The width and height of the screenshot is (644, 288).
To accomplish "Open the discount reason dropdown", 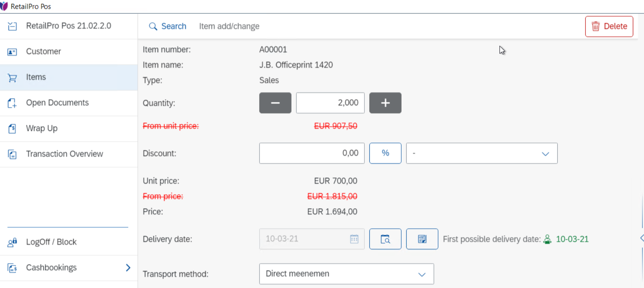I will pos(481,153).
